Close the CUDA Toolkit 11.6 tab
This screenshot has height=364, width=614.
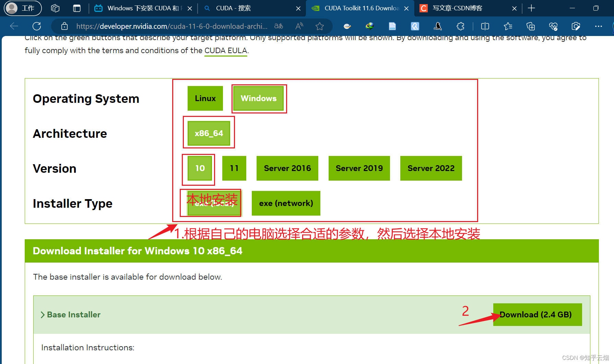(406, 8)
